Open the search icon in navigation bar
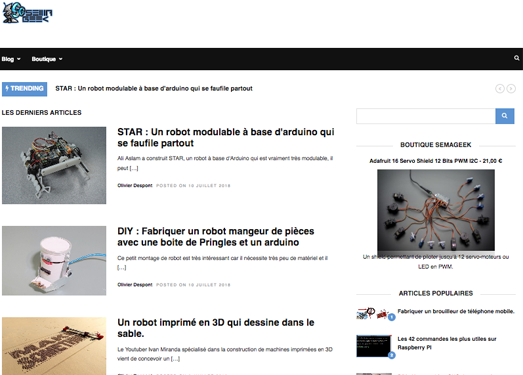523x375 pixels. (516, 58)
